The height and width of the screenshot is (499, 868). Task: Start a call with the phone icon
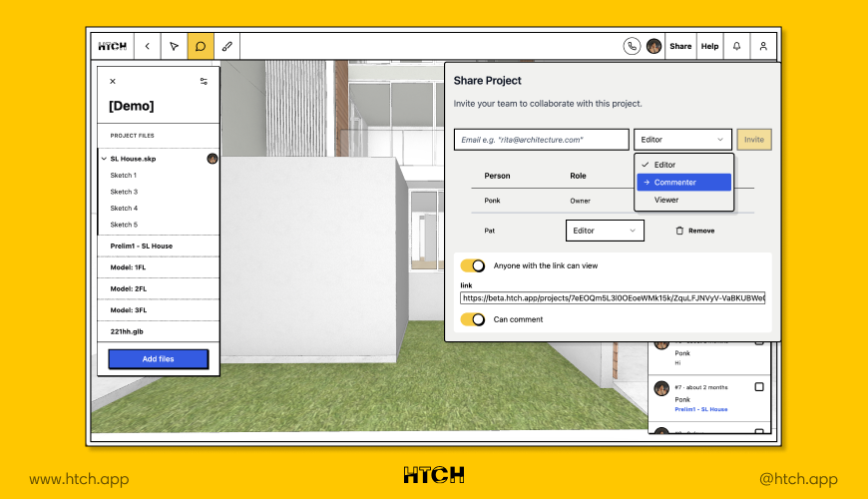pos(632,46)
